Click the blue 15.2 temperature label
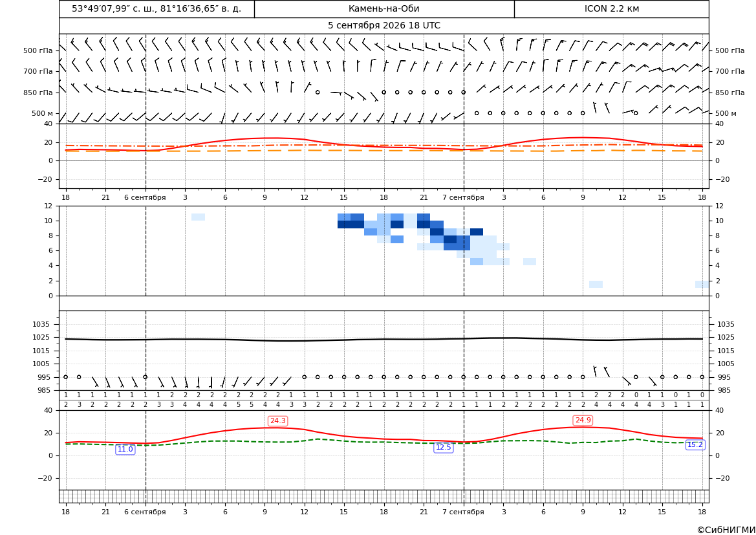Image resolution: width=756 pixels, height=535 pixels. pos(695,445)
